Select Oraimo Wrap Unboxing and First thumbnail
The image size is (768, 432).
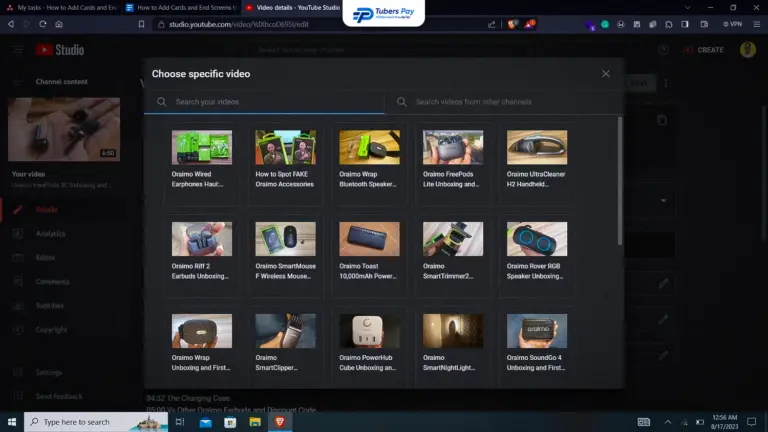[x=202, y=331]
